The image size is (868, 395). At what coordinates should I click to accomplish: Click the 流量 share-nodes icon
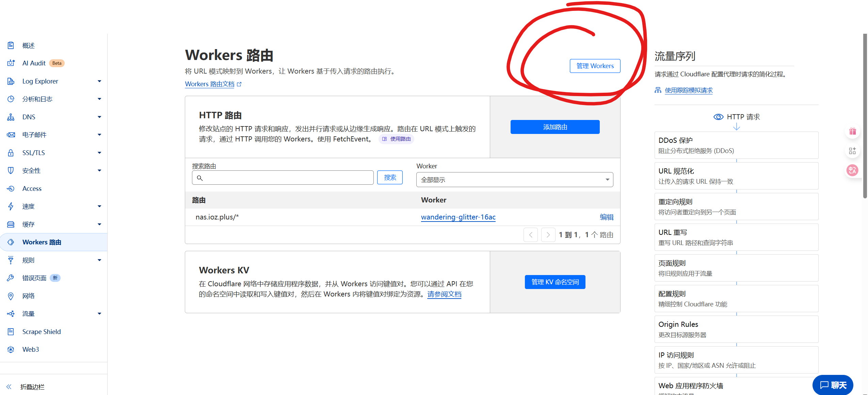(x=11, y=314)
